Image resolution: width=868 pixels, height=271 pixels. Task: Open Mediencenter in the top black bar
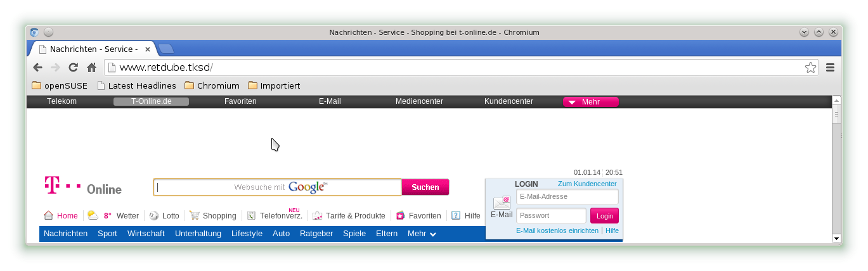(419, 101)
